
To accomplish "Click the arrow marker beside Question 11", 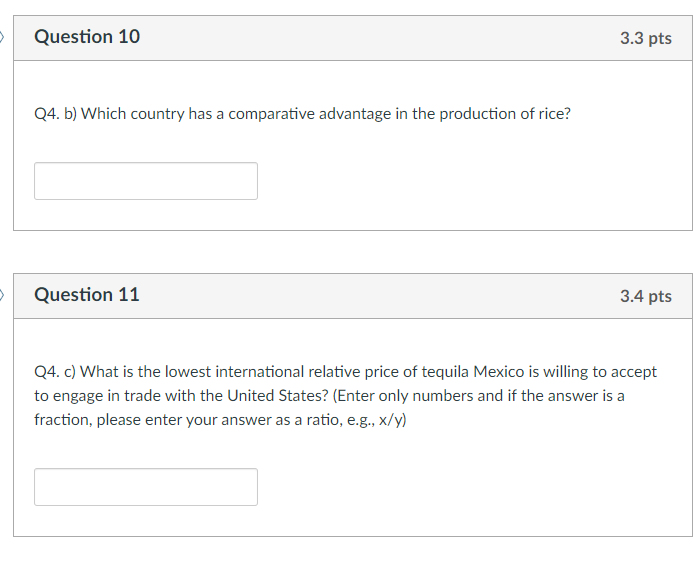I will 2,295.
